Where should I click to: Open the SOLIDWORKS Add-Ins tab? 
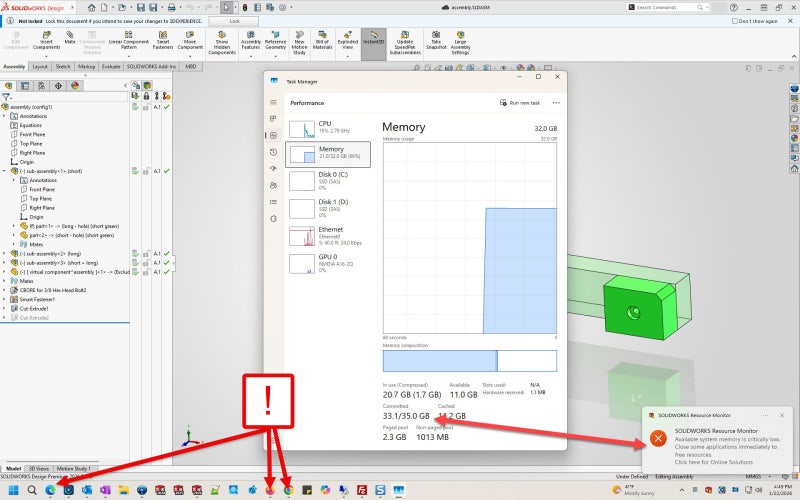151,67
